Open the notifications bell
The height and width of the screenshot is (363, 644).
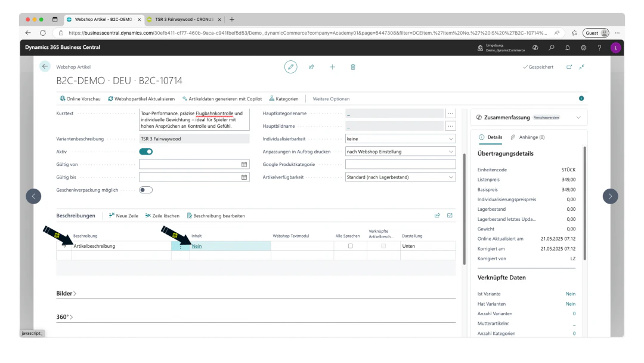[x=567, y=48]
